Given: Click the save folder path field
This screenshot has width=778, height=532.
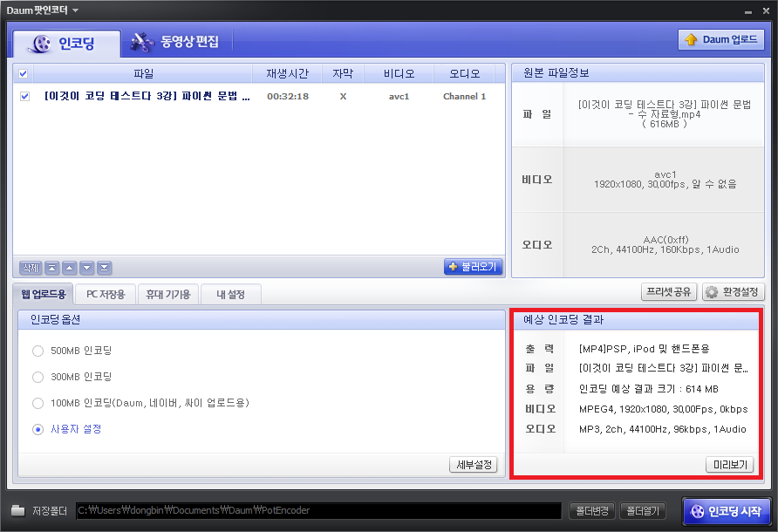Looking at the screenshot, I should [318, 511].
